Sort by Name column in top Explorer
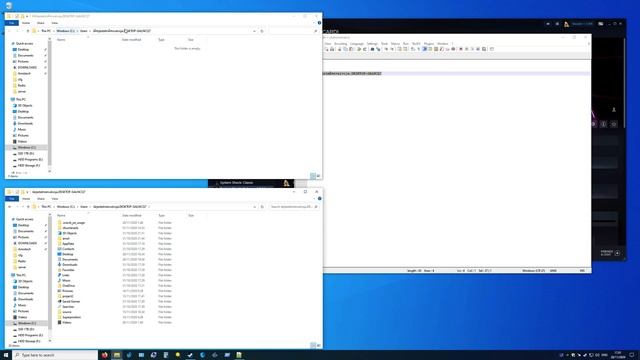Screen dimensions: 640x360 [x=61, y=40]
